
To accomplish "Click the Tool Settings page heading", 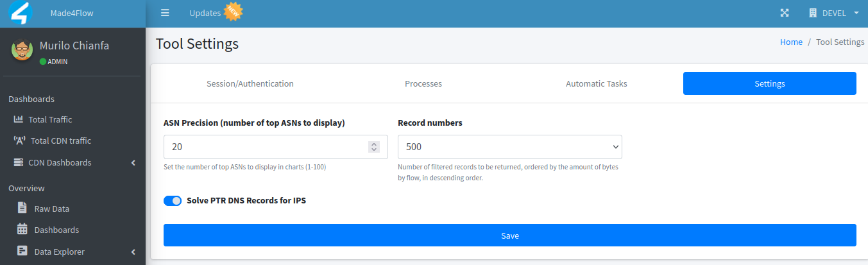I will point(197,44).
